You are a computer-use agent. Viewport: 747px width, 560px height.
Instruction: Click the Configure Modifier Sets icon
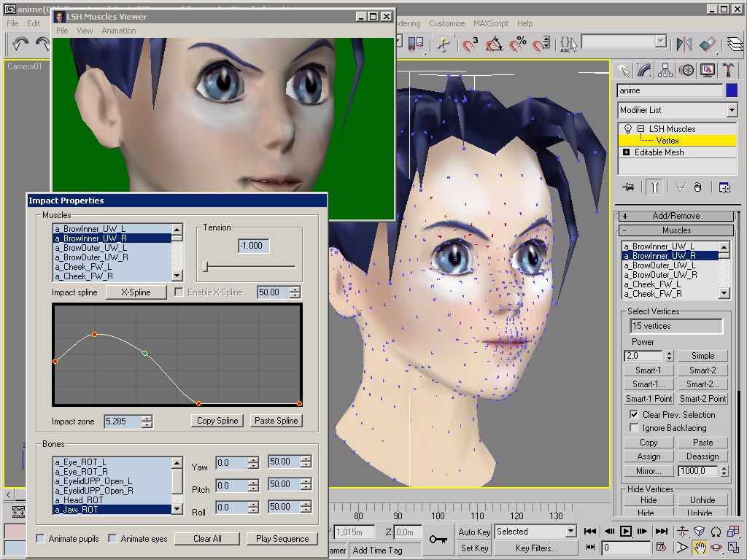click(724, 187)
